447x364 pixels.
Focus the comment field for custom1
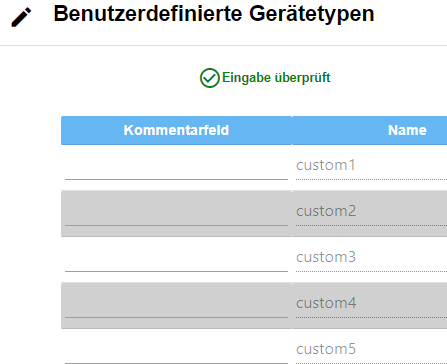[176, 166]
